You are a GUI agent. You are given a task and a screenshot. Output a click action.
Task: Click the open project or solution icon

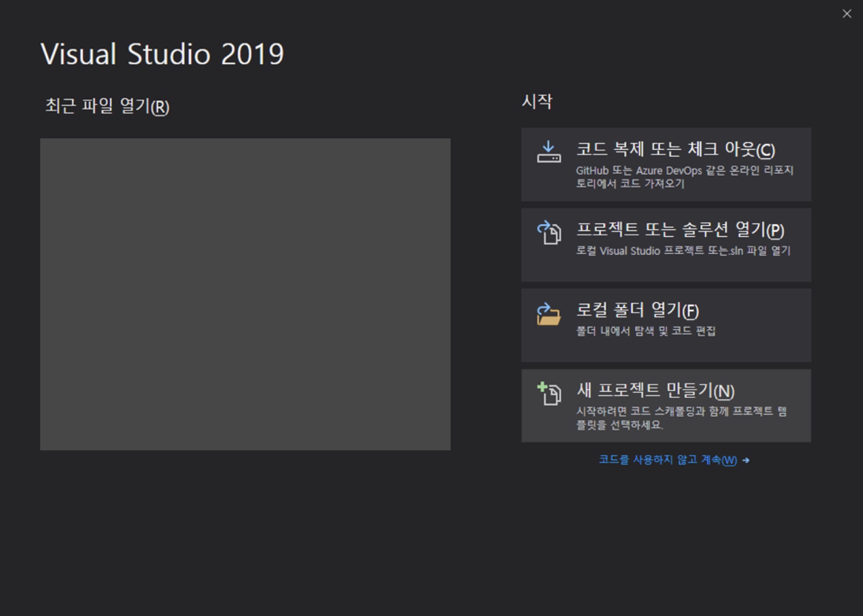[549, 232]
